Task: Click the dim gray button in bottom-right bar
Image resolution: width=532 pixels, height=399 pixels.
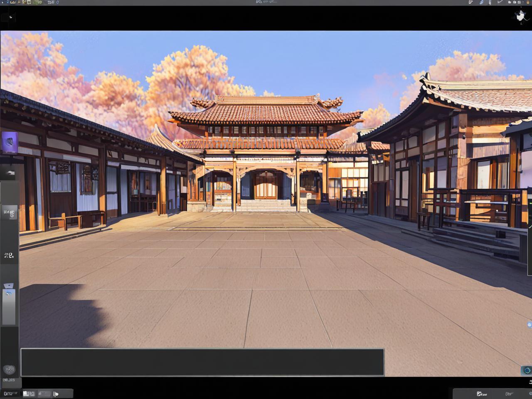Action: tap(509, 394)
